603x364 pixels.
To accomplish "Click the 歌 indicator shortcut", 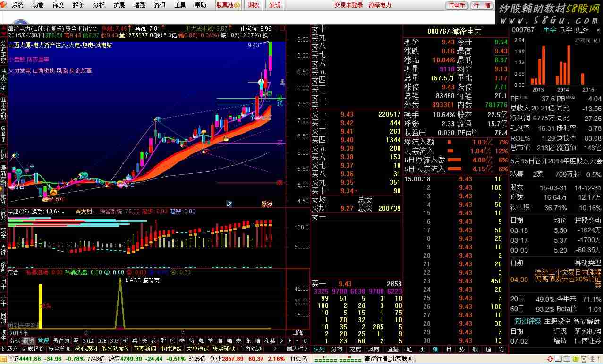I will [x=163, y=340].
